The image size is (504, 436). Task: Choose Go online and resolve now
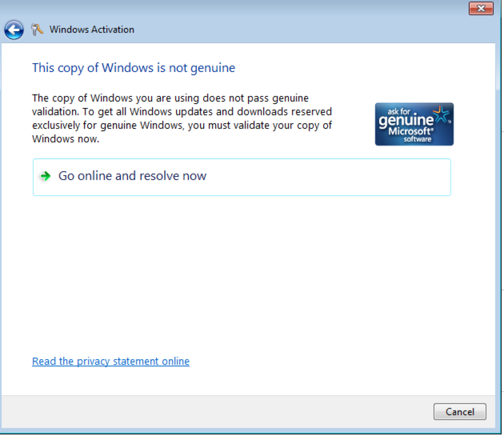point(242,177)
